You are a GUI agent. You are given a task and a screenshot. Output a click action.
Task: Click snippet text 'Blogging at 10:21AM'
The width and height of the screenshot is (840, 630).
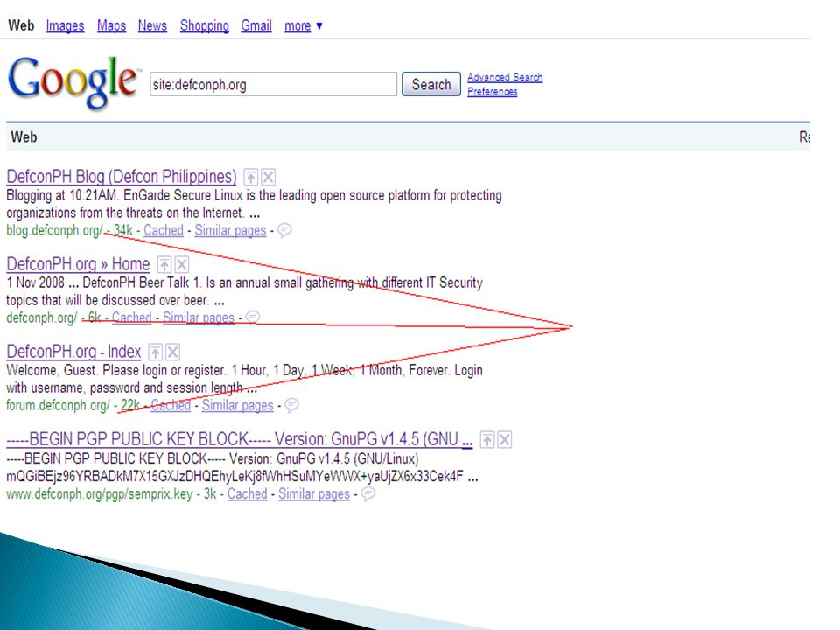click(x=61, y=195)
